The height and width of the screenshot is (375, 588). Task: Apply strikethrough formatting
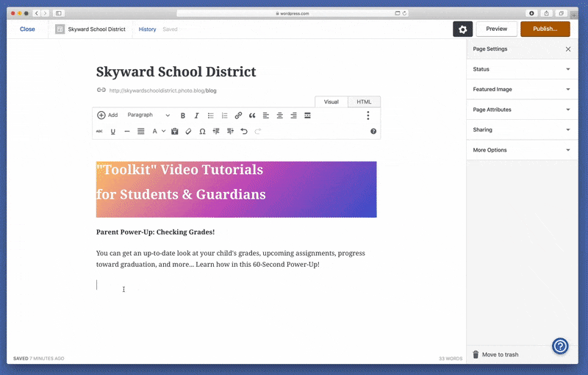[99, 131]
